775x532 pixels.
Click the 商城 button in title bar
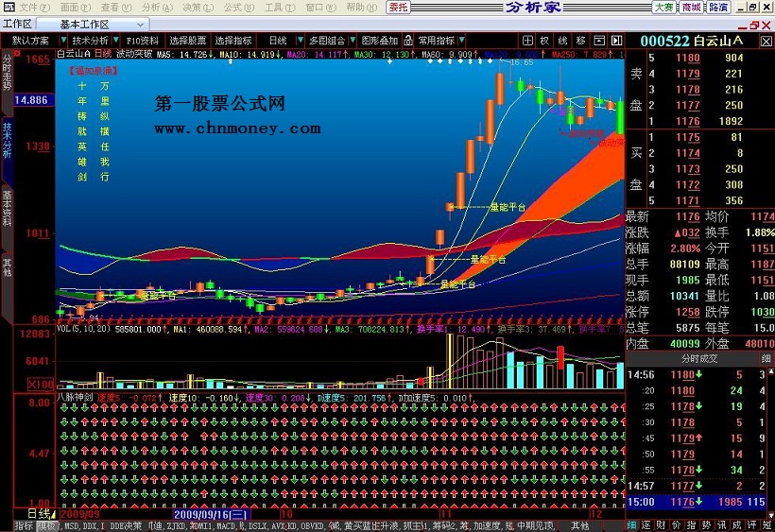coord(691,7)
